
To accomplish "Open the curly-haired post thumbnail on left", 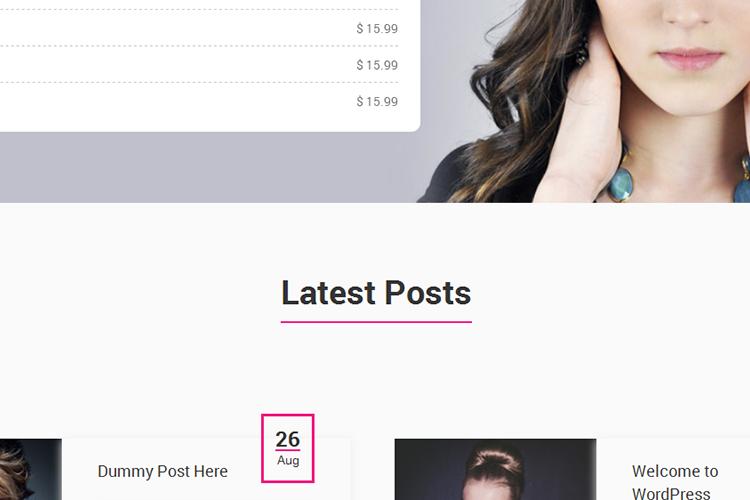I will tap(31, 469).
